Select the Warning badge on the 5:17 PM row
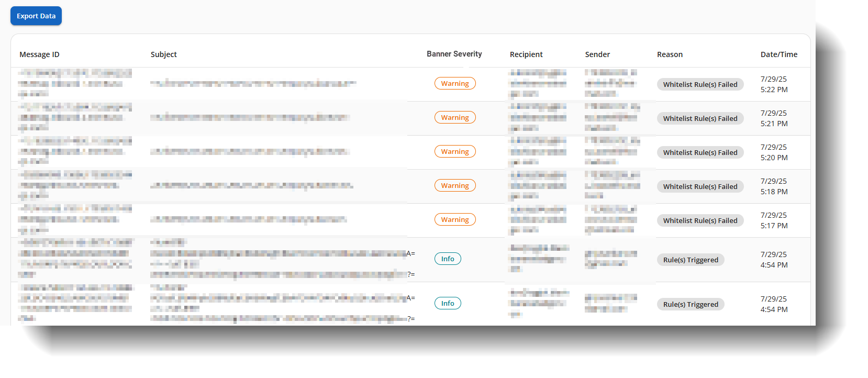 (455, 219)
